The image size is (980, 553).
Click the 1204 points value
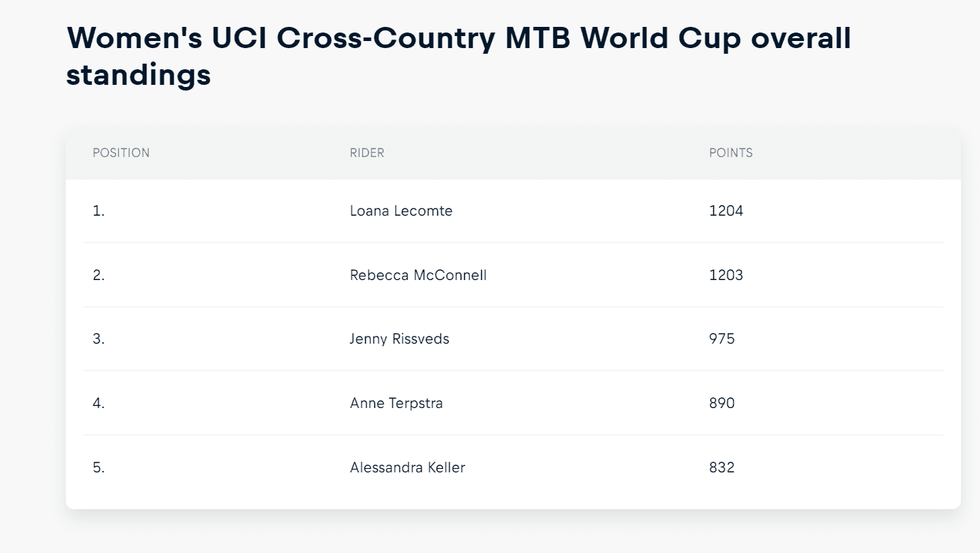(x=726, y=211)
